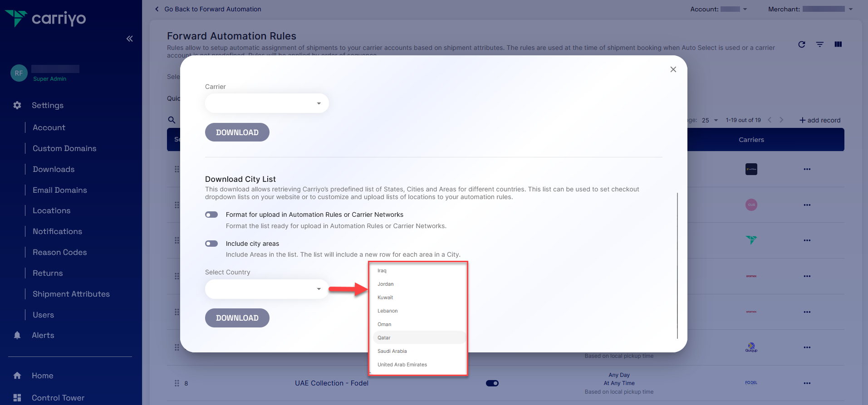Open the Select Country dropdown

(x=267, y=289)
